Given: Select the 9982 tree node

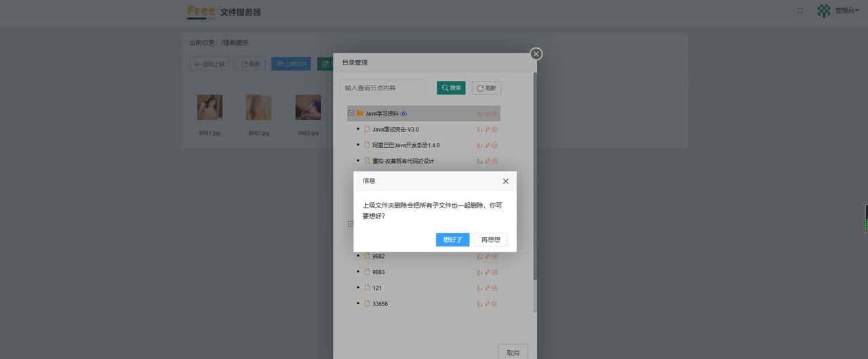Looking at the screenshot, I should pyautogui.click(x=378, y=257).
